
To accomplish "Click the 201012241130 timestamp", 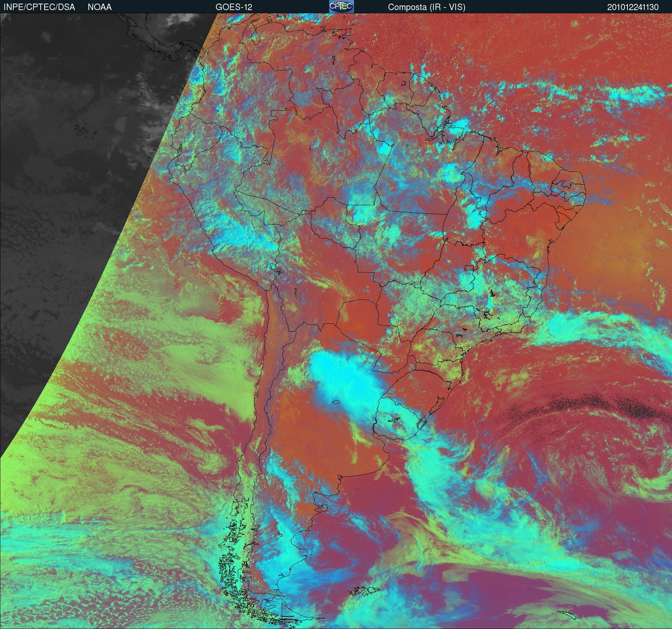I will point(633,7).
